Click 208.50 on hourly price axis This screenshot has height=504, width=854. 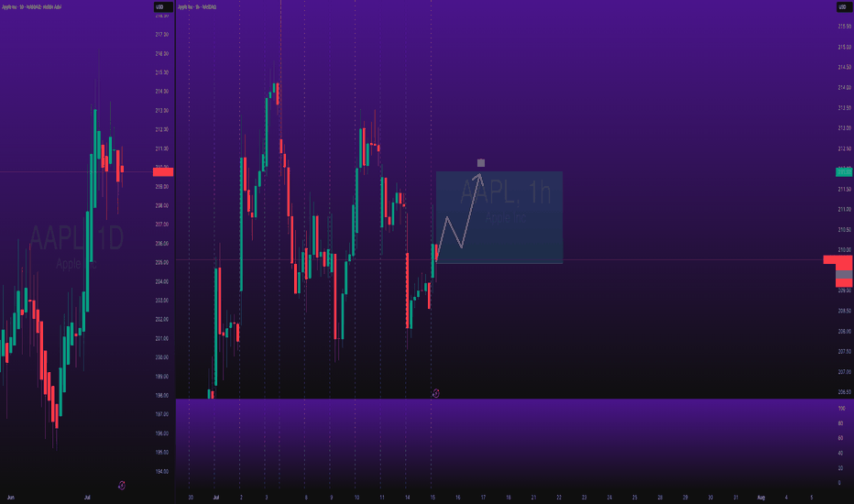(x=845, y=312)
